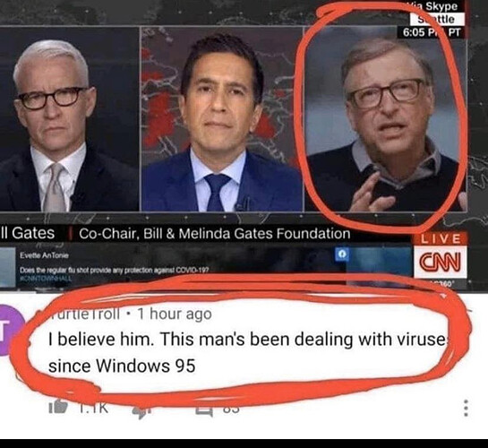This screenshot has height=448, width=488.
Task: Click the red LIVE badge
Action: pyautogui.click(x=441, y=239)
